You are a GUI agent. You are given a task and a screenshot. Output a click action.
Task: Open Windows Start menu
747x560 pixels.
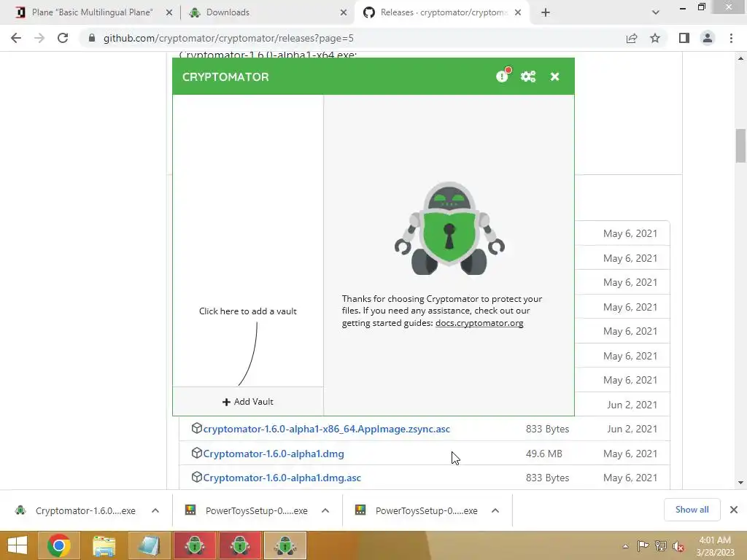[18, 545]
